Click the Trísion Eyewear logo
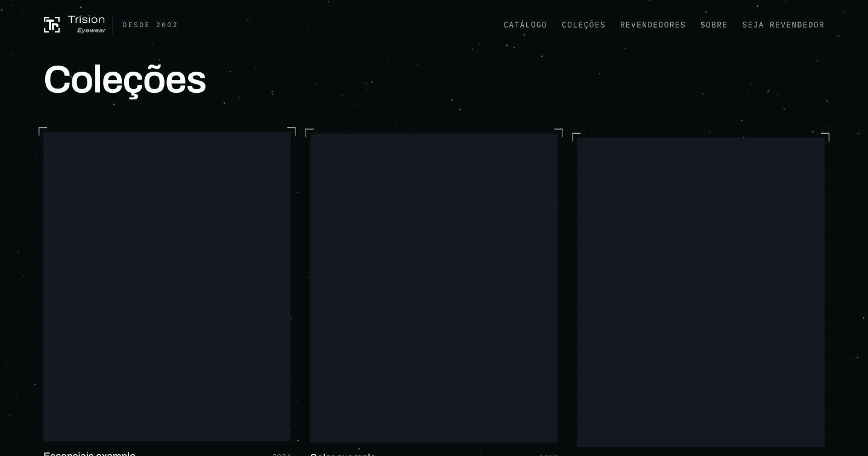Viewport: 868px width, 456px height. (75, 25)
